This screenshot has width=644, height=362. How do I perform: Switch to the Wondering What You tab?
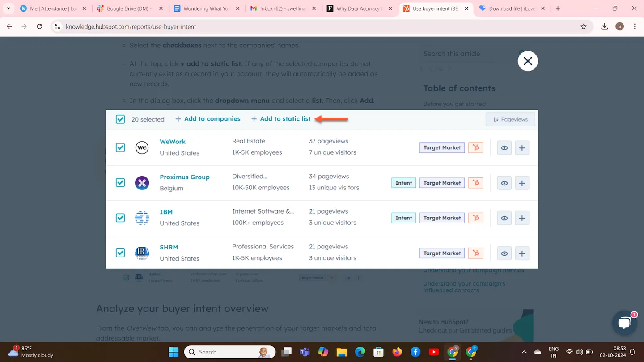206,8
